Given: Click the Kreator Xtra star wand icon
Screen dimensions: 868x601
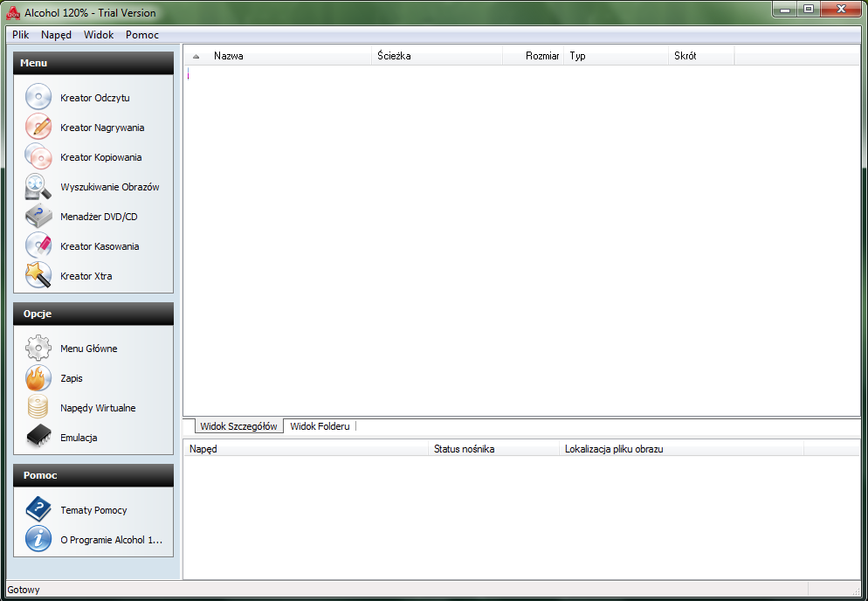Looking at the screenshot, I should point(38,276).
